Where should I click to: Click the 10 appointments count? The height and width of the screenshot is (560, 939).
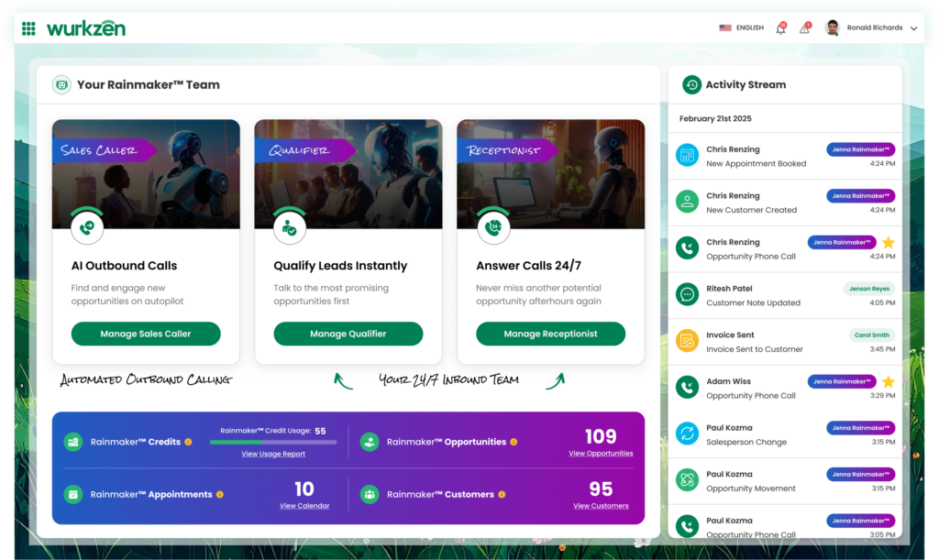click(x=304, y=489)
